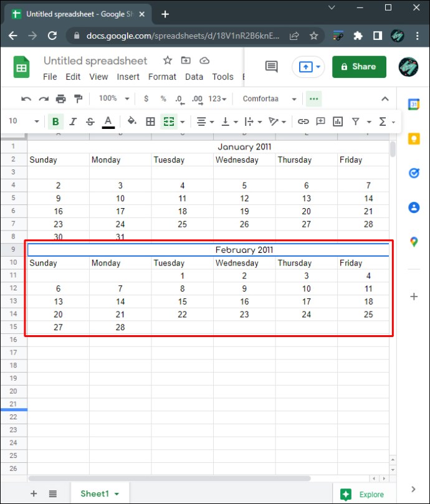Open the Format menu
Viewport: 430px width, 504px height.
click(x=162, y=77)
